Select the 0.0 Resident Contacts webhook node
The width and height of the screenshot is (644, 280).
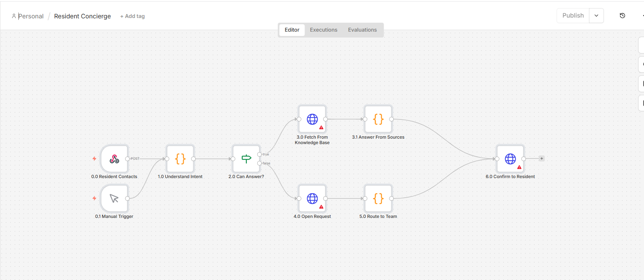pyautogui.click(x=114, y=159)
